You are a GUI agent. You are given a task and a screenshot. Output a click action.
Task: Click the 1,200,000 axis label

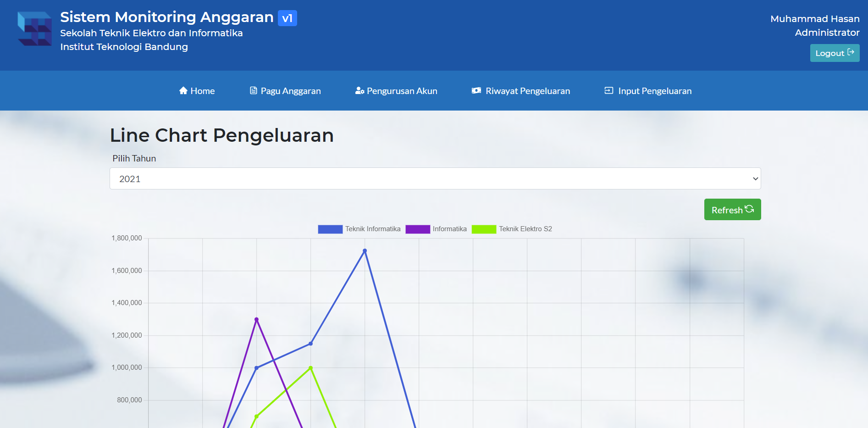click(127, 335)
